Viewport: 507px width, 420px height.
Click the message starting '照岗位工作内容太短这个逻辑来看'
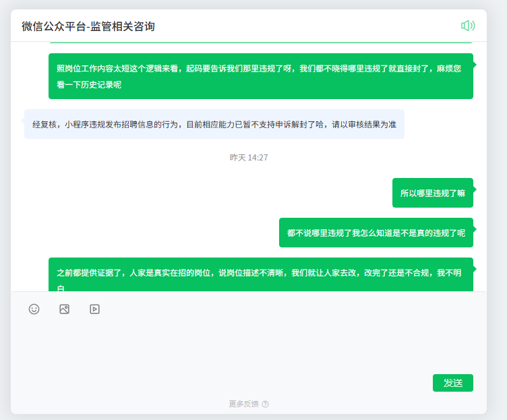pos(261,76)
